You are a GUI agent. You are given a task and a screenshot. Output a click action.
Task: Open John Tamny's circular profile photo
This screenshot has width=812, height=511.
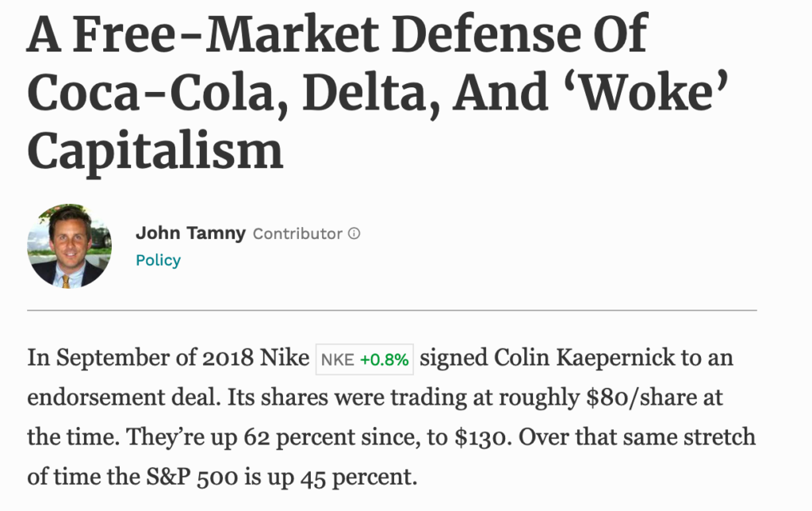coord(70,246)
